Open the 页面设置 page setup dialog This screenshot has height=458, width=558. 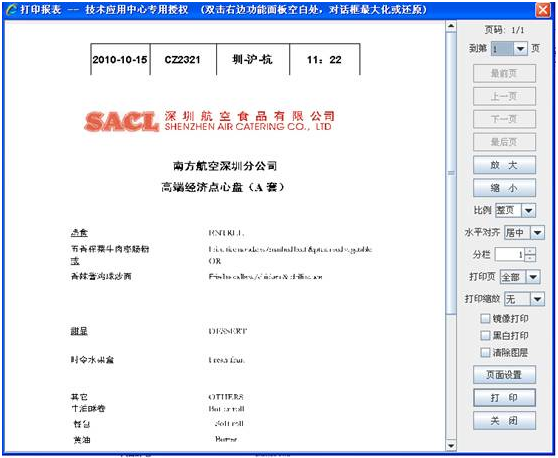(x=504, y=375)
